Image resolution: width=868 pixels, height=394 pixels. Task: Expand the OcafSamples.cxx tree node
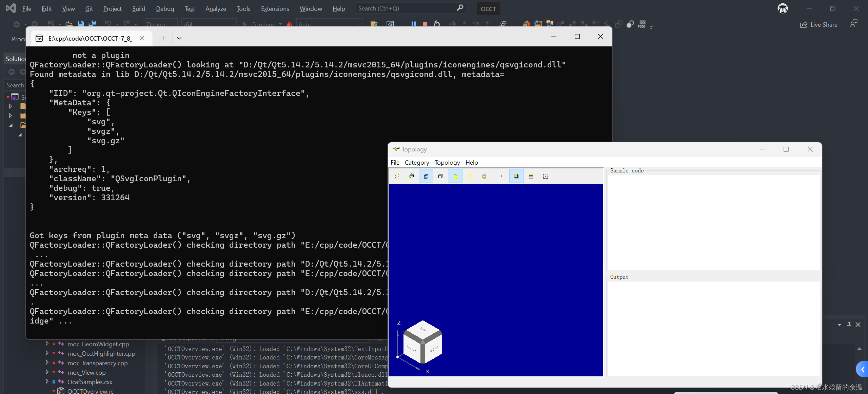coord(47,381)
